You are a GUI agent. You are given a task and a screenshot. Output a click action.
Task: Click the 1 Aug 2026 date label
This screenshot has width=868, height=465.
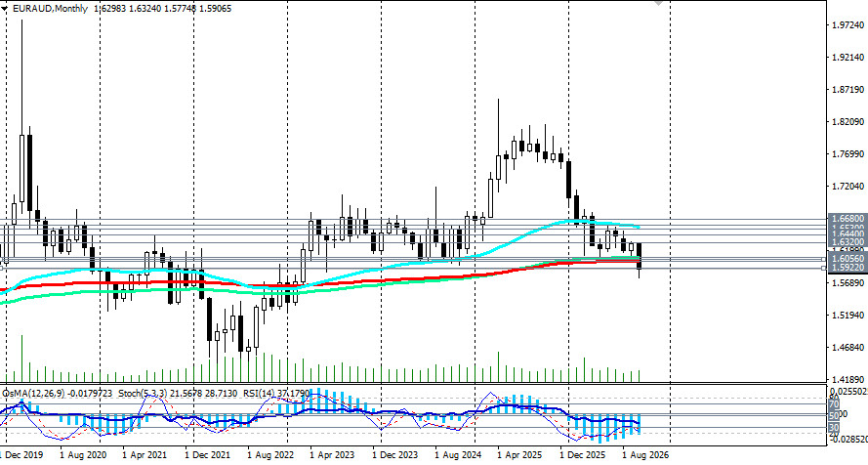(645, 455)
